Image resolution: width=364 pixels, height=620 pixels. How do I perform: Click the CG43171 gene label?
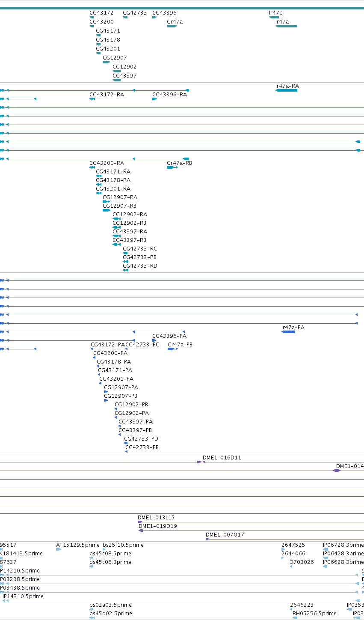pyautogui.click(x=108, y=31)
